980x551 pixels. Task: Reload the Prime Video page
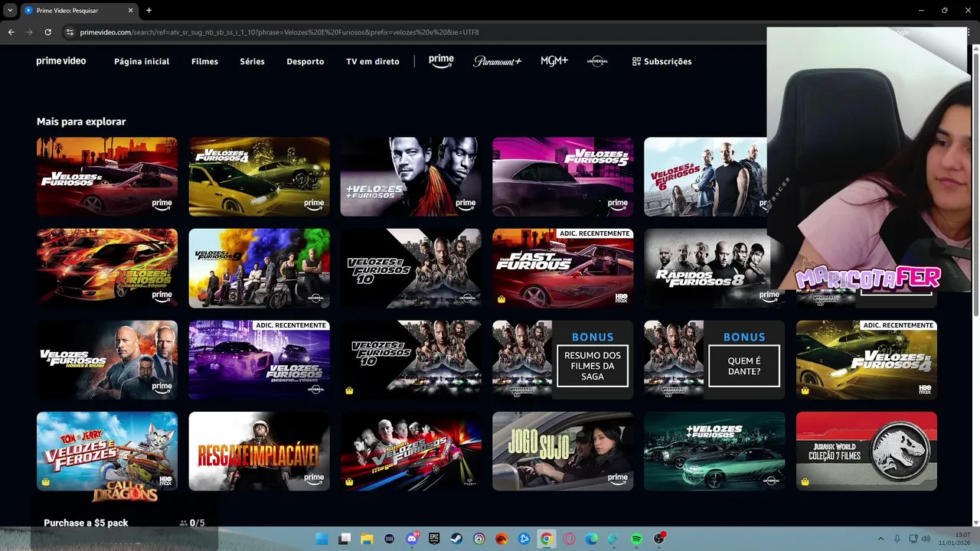click(x=47, y=32)
